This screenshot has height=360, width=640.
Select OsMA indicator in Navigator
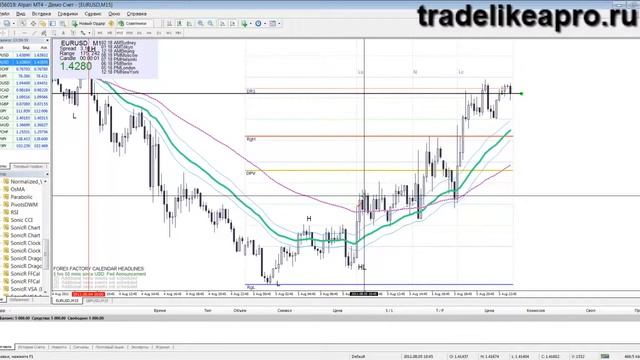(18, 189)
